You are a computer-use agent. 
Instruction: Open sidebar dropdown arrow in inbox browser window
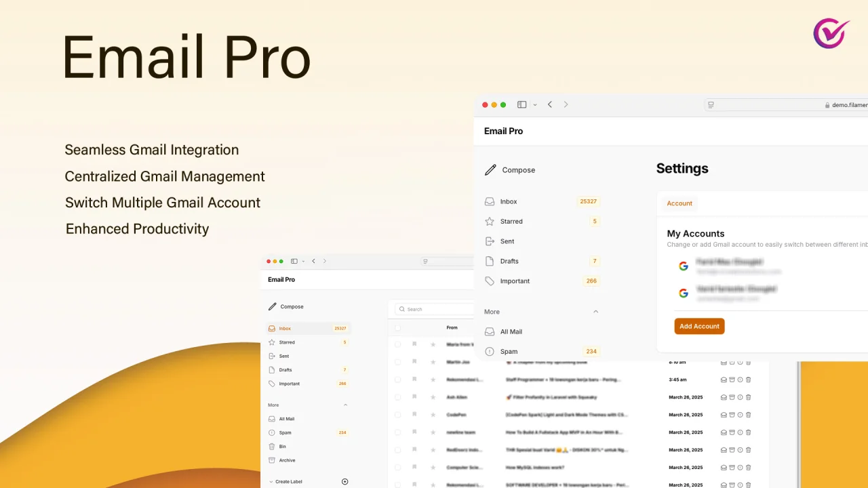304,262
